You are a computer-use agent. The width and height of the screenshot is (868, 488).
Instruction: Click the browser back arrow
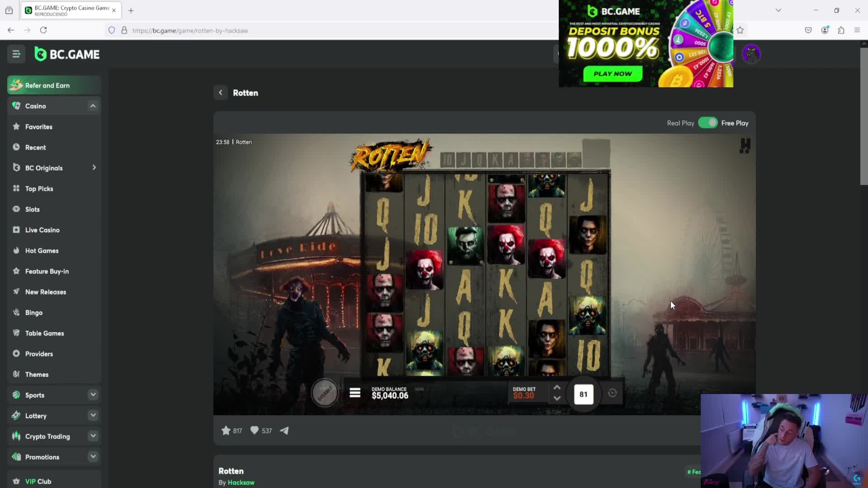tap(11, 30)
